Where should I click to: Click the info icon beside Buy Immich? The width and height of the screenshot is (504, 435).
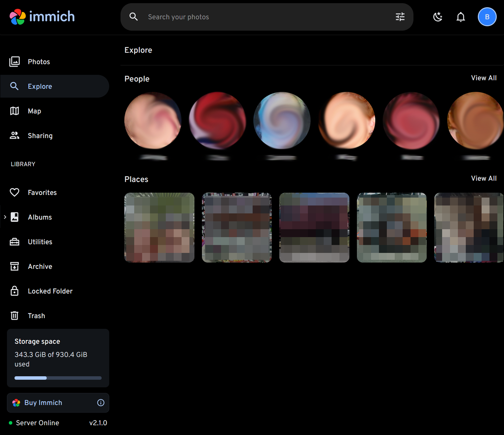tap(101, 403)
